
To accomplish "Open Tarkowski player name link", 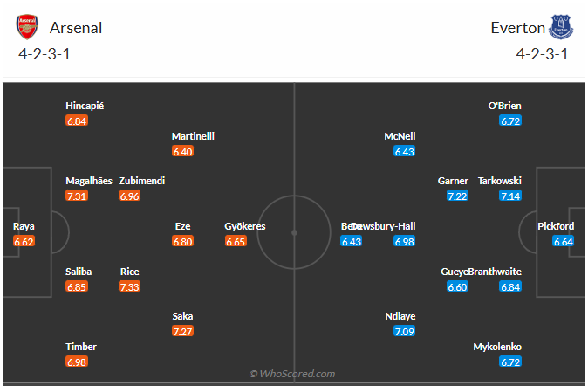I will 500,181.
